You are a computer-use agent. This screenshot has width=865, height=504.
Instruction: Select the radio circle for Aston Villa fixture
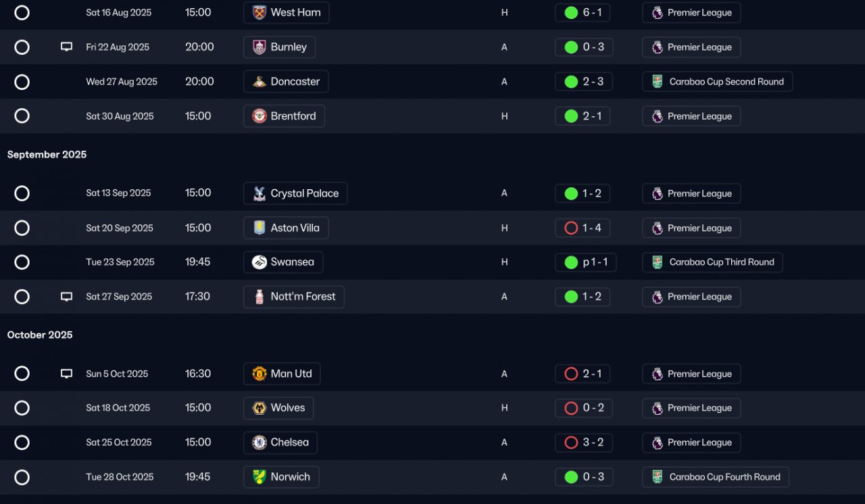[22, 228]
